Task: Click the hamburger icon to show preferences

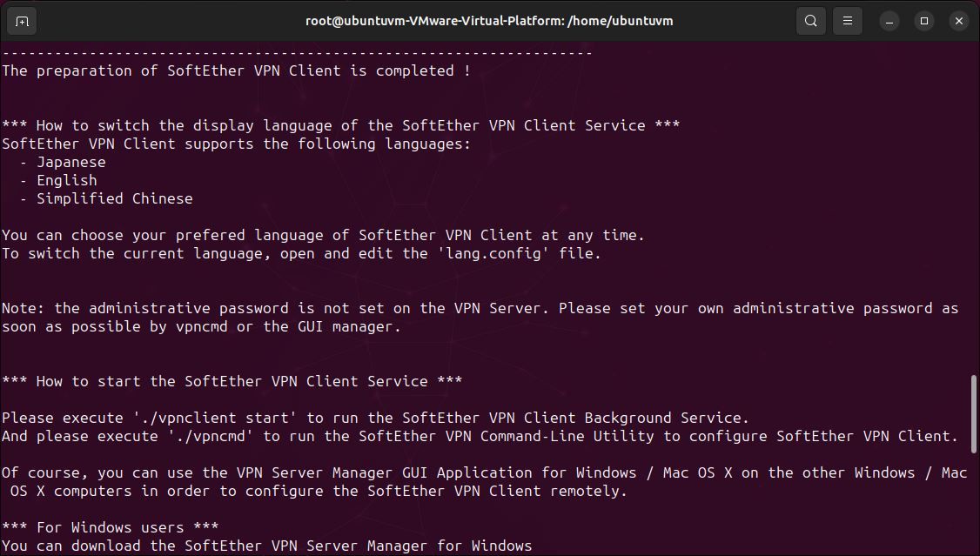Action: [x=847, y=20]
